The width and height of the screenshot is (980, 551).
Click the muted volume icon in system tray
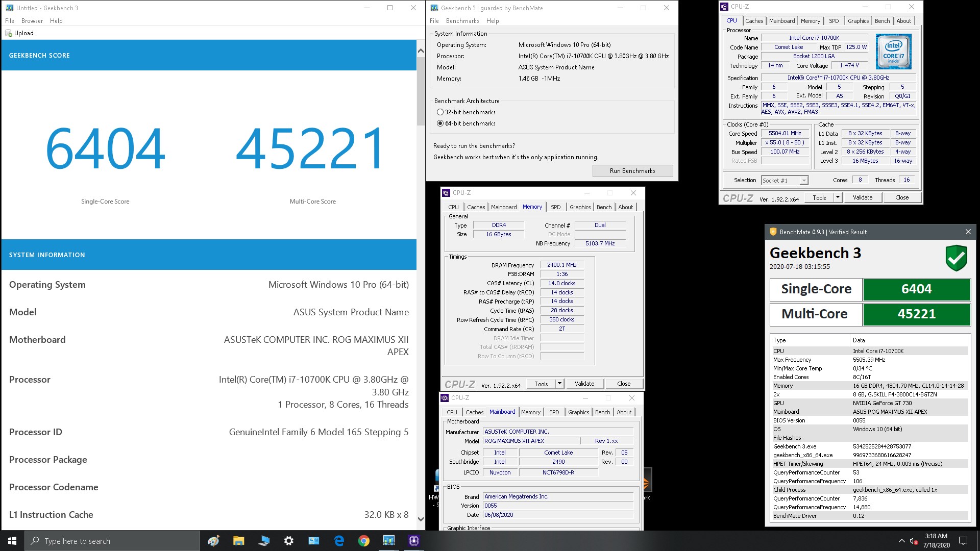point(914,541)
